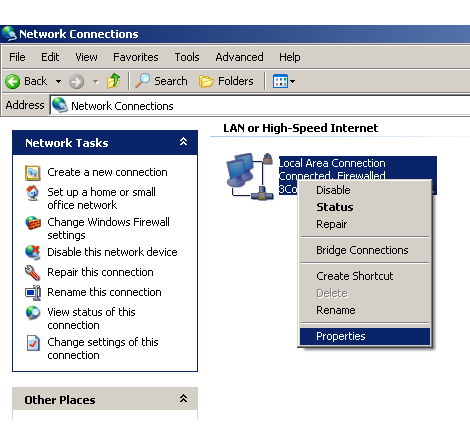470x445 pixels.
Task: Click the Views grid icon
Action: (x=280, y=81)
